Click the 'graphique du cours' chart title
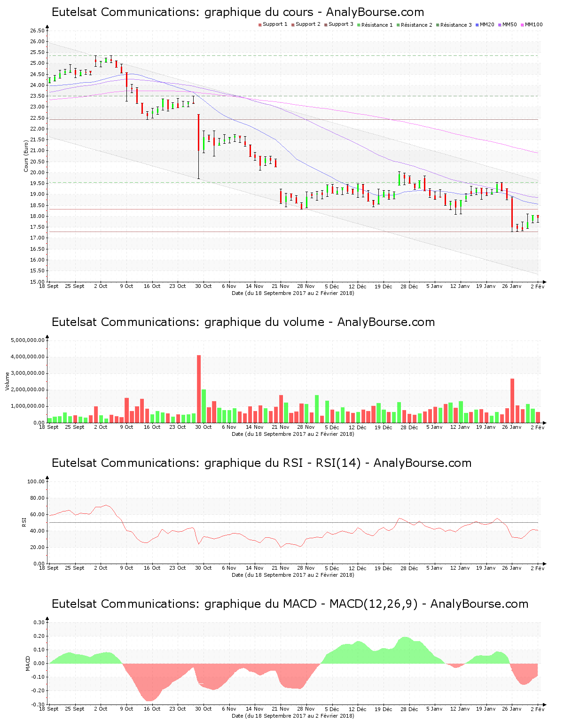564x728 pixels. pos(238,12)
